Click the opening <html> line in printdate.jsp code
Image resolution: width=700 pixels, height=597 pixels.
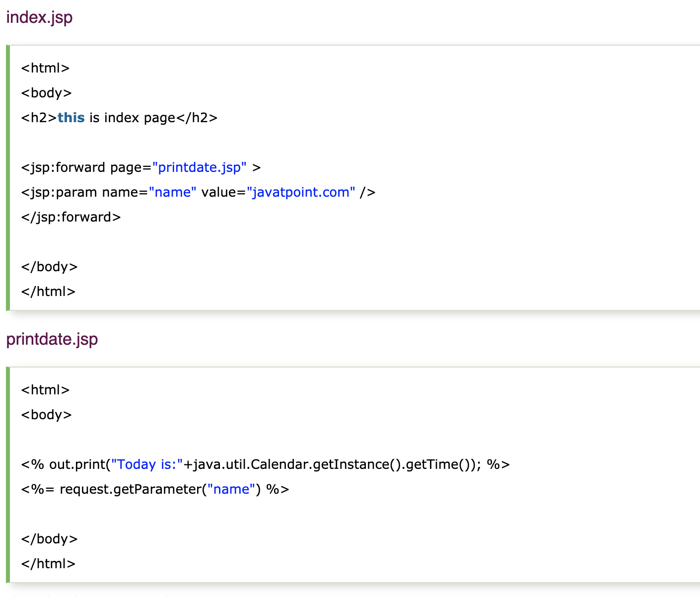45,390
